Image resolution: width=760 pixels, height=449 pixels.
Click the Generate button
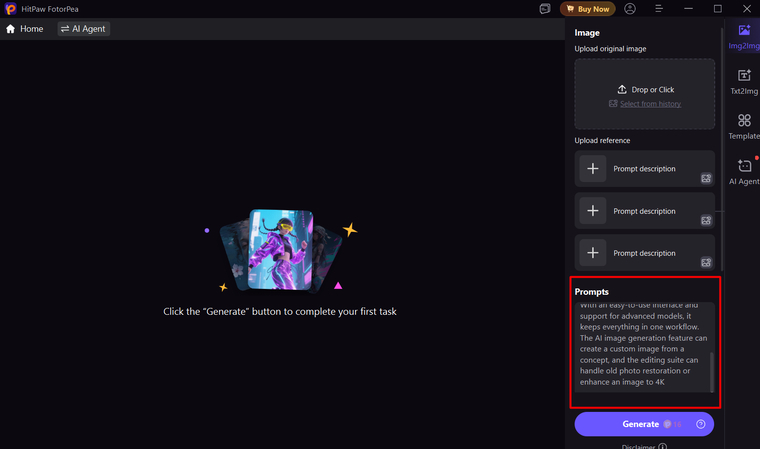click(x=644, y=424)
